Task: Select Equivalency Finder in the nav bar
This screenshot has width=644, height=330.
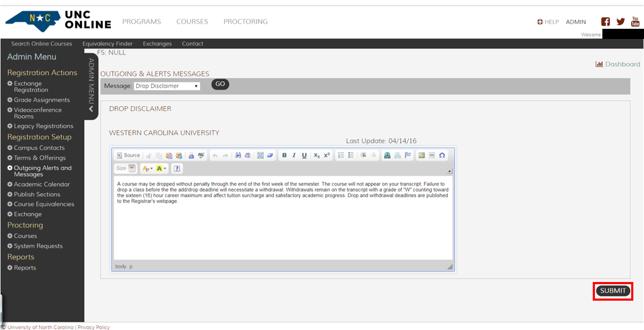Action: (107, 44)
